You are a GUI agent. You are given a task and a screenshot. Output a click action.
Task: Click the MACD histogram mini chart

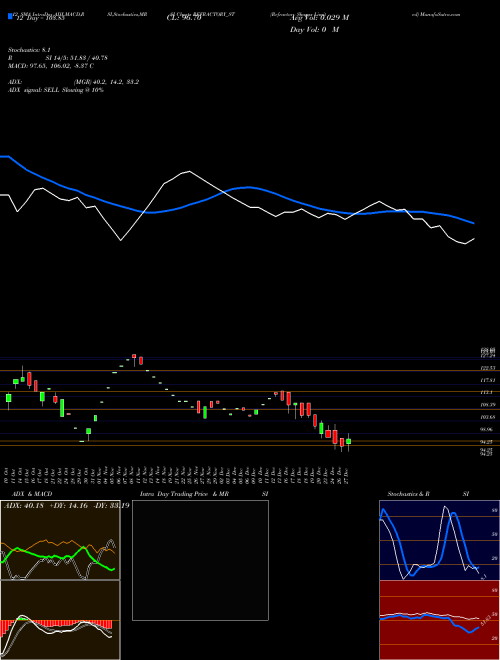coord(60,620)
